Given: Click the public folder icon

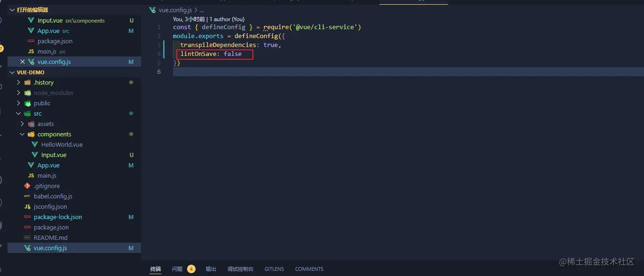Looking at the screenshot, I should click(27, 103).
